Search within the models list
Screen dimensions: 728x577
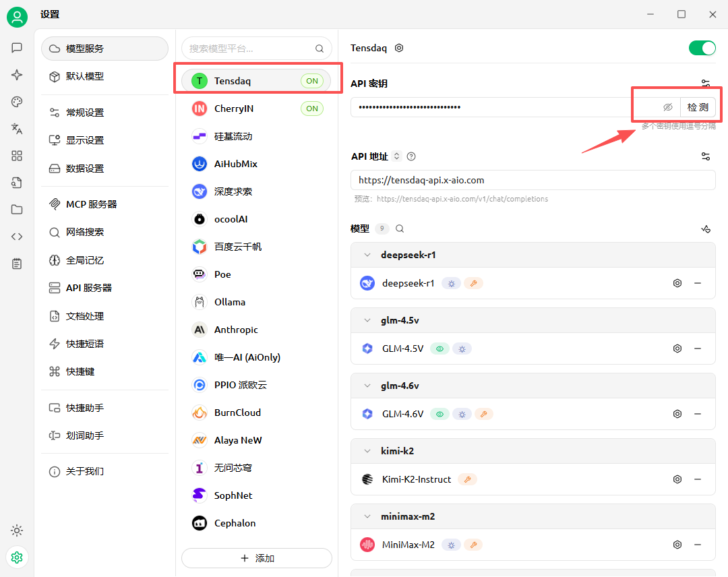click(x=399, y=229)
